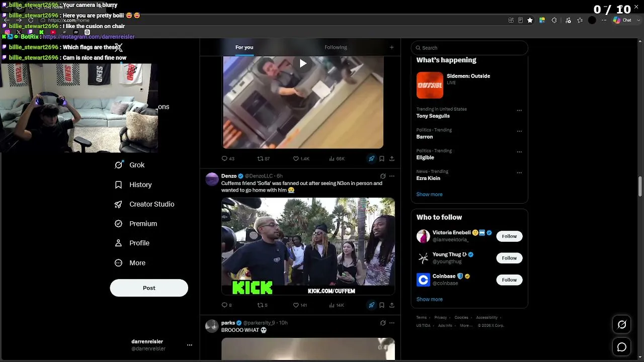644x362 pixels.
Task: Favorite this page with the star icon
Action: click(530, 20)
